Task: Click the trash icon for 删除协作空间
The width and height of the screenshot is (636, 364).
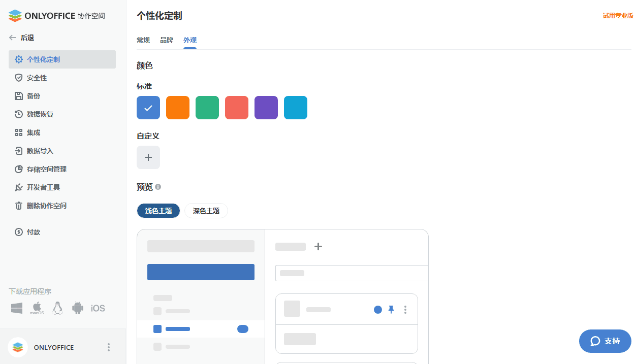Action: (19, 206)
